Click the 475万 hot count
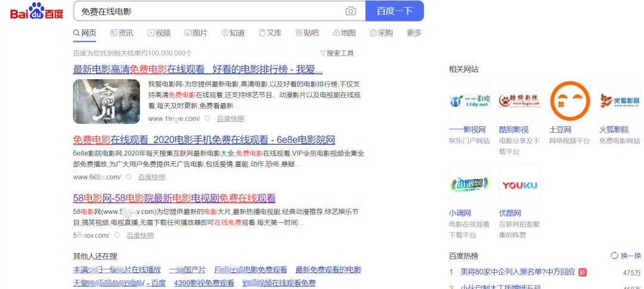Viewport: 644px width, 289px height. point(631,272)
